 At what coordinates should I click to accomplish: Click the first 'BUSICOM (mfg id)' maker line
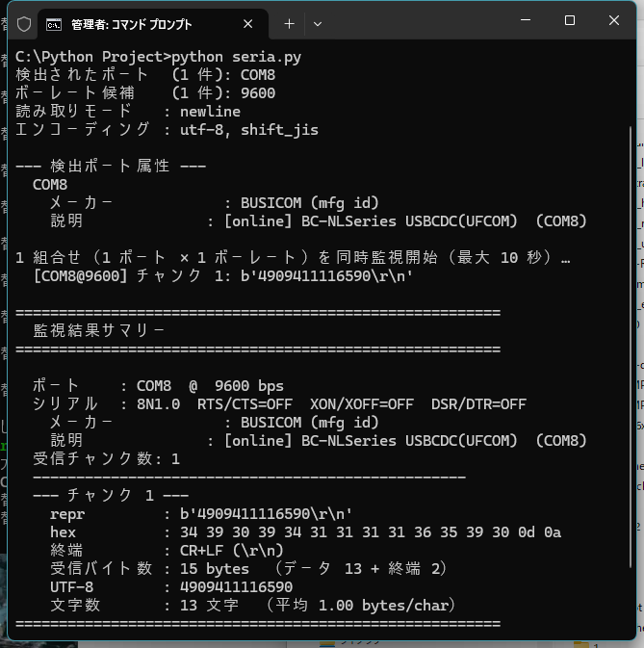point(215,203)
